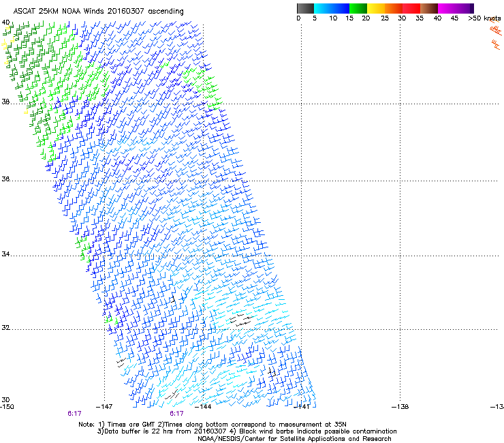The image size is (504, 443).
Task: Click the >50 knots legend label
Action: pos(484,18)
